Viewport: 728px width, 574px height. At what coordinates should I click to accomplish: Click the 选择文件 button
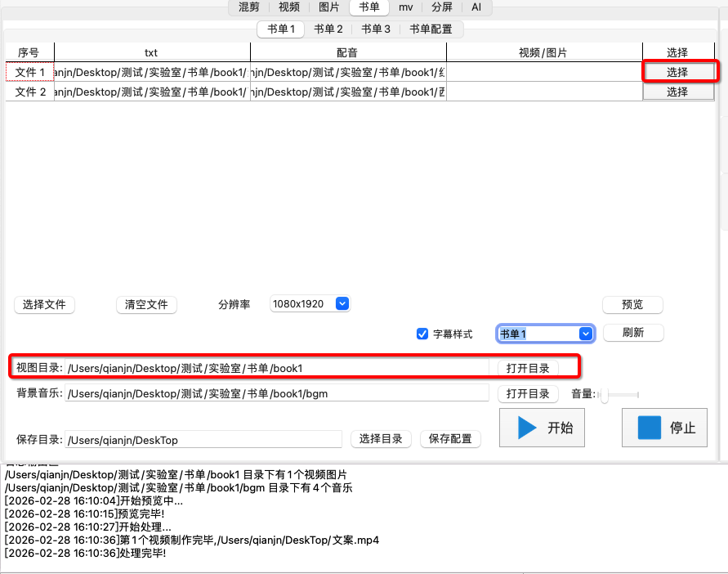coord(44,305)
